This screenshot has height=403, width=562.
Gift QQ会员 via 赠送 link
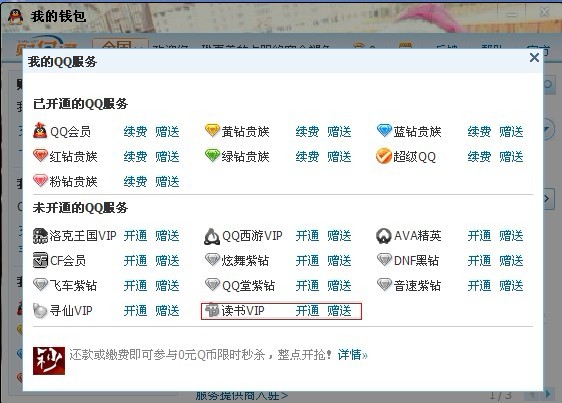click(x=167, y=132)
